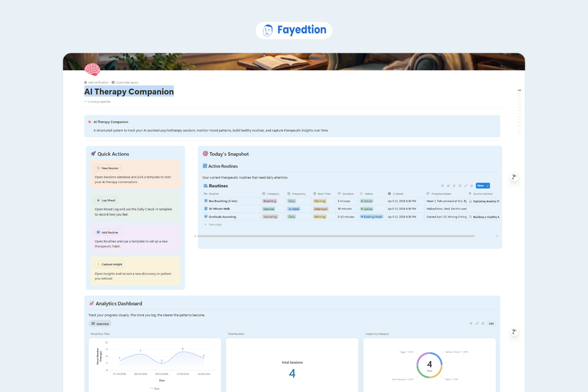Click Active status in Box Breathing row
The image size is (588, 392).
(366, 201)
